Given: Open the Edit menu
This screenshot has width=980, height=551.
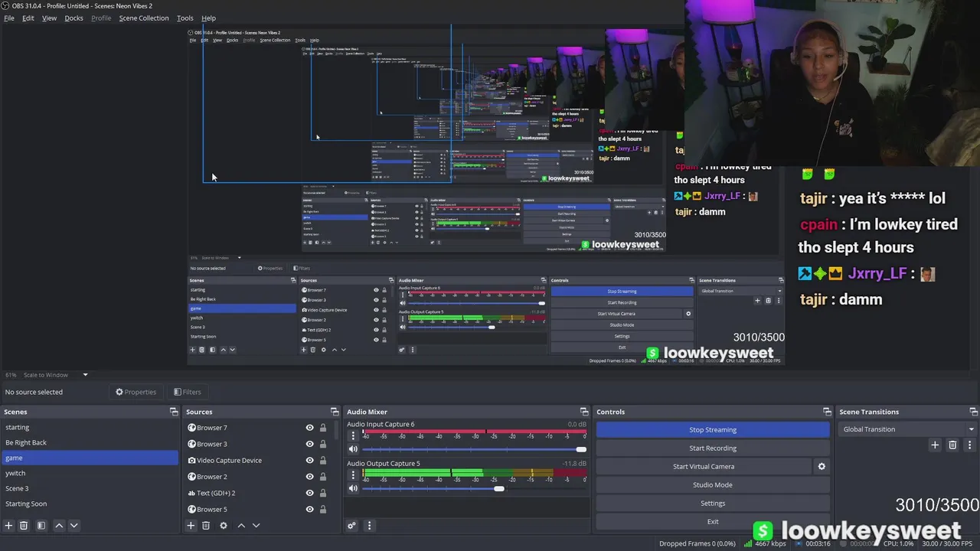Looking at the screenshot, I should pyautogui.click(x=28, y=18).
